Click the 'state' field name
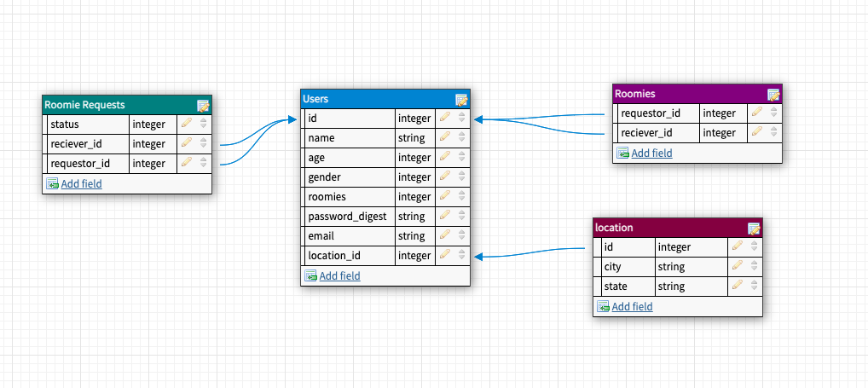The image size is (868, 388). pyautogui.click(x=616, y=287)
